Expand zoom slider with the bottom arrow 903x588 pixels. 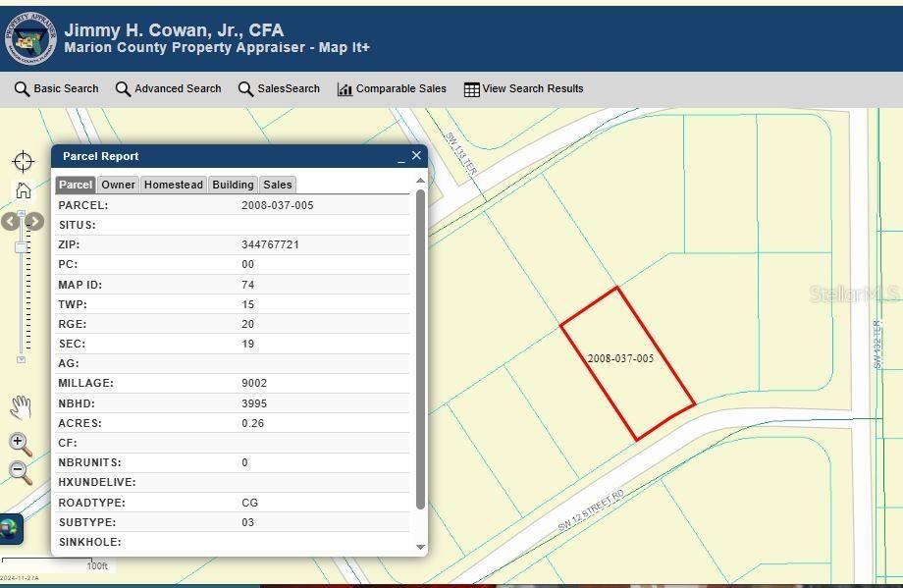point(22,359)
